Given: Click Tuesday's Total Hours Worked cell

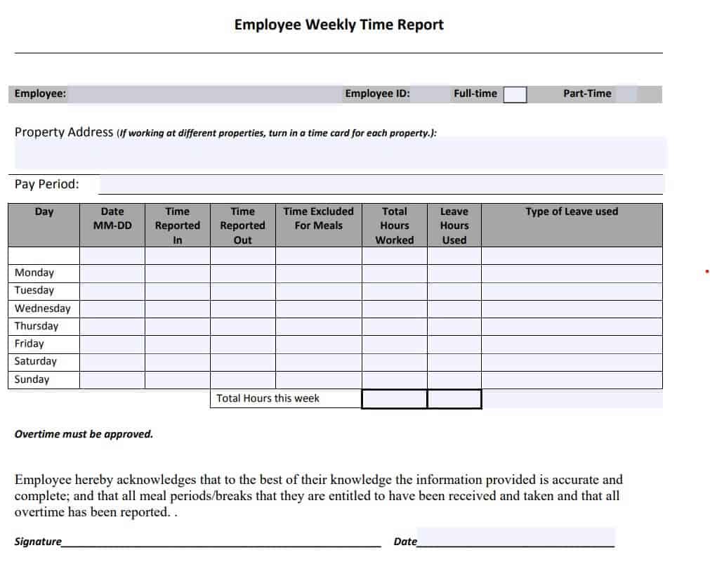Looking at the screenshot, I should click(x=395, y=292).
